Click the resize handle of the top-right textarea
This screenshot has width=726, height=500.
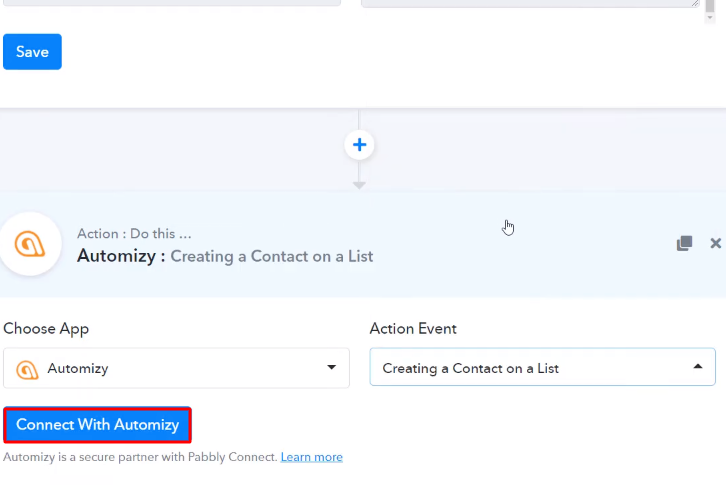click(695, 3)
